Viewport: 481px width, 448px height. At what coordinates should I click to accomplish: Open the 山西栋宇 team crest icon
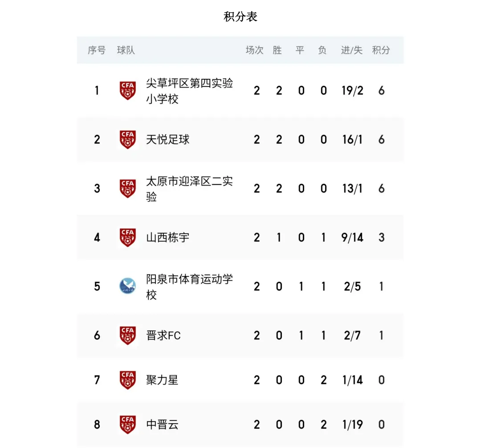point(128,237)
